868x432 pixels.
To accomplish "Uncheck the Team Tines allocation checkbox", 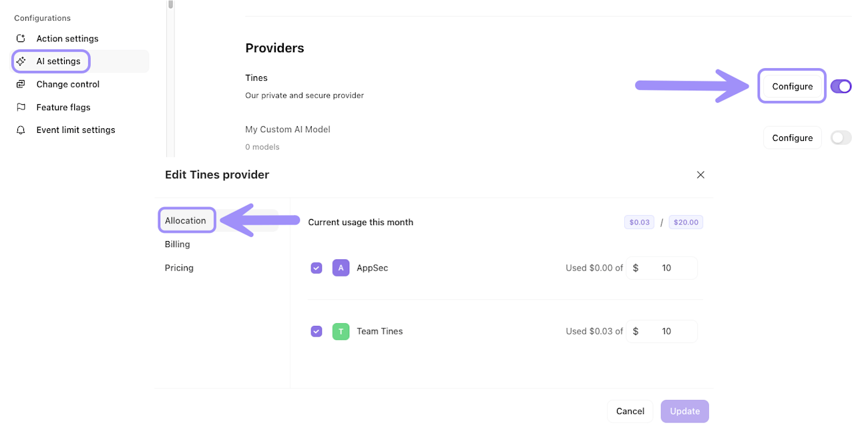I will click(x=316, y=331).
